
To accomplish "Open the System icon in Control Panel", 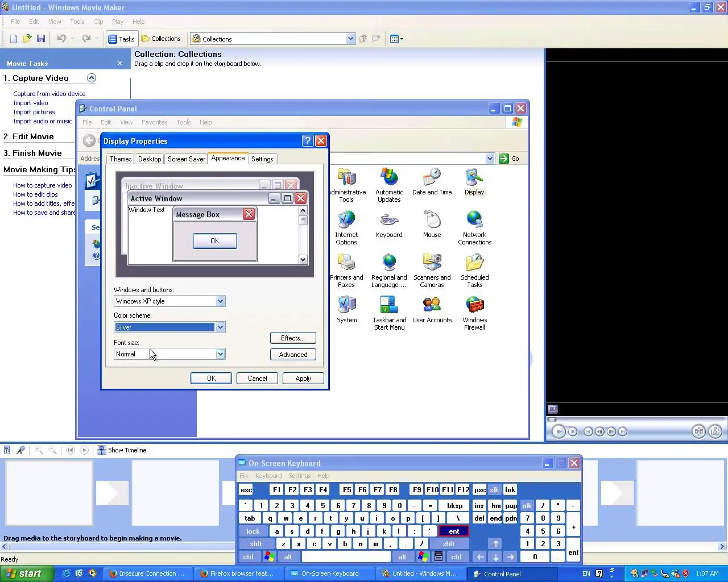I will tap(346, 309).
